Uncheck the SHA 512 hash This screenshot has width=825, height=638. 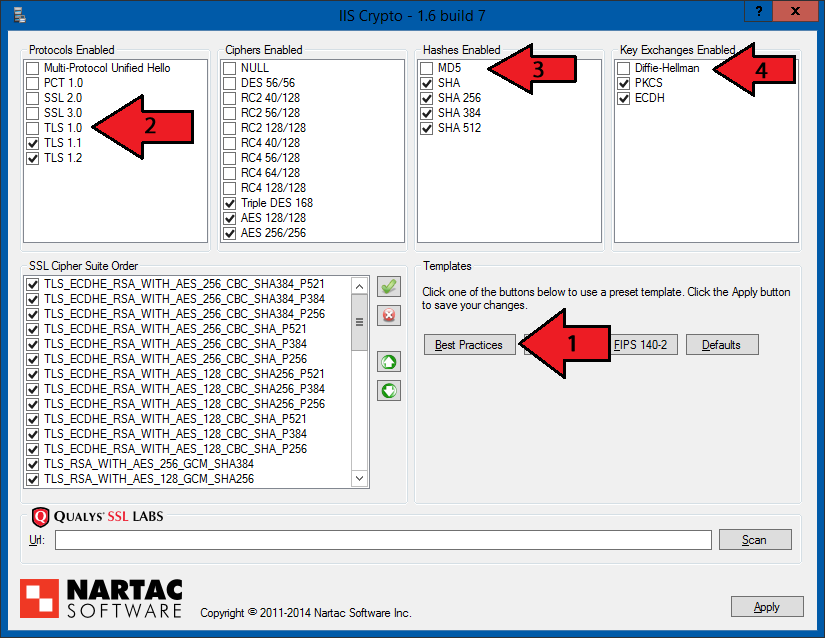click(x=427, y=128)
